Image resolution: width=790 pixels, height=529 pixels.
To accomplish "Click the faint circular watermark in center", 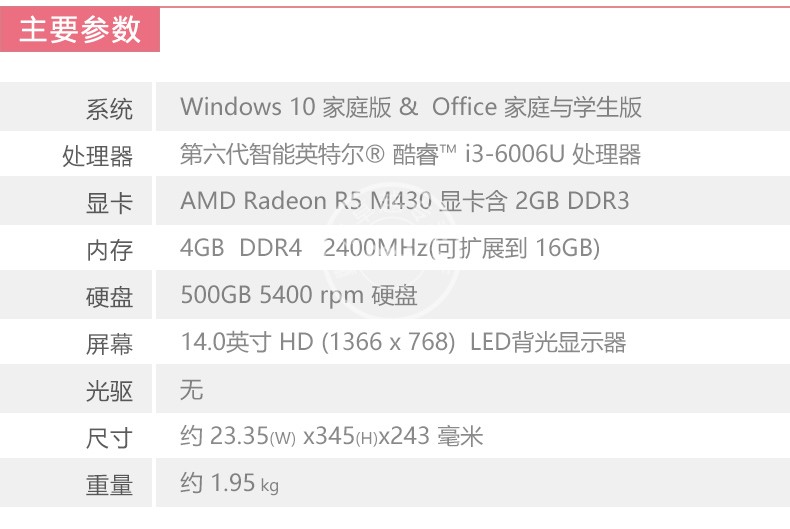I will click(392, 249).
